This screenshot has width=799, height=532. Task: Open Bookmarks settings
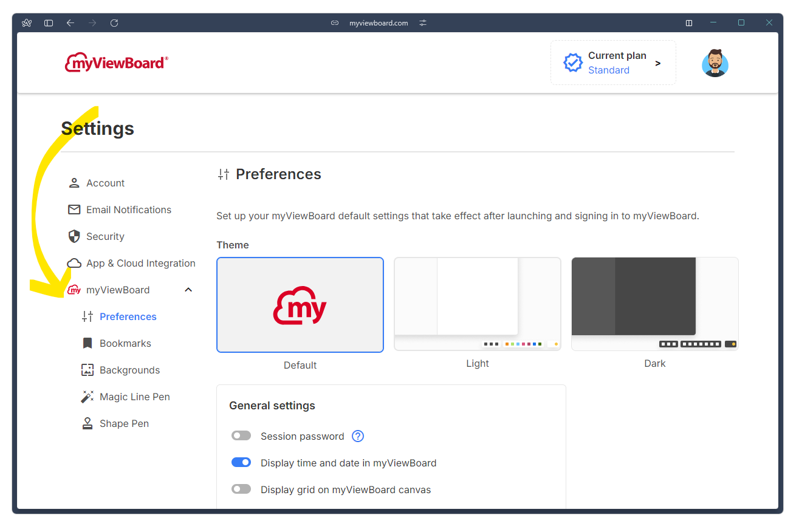(125, 344)
